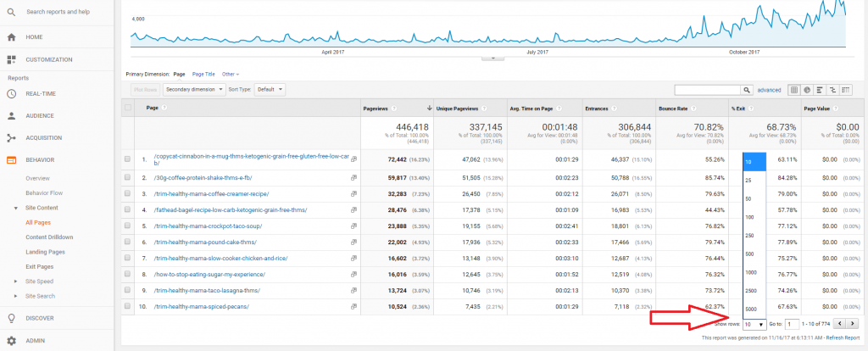
Task: Check row 8 how-to-stop-eating-sugar checkbox
Action: pos(127,274)
